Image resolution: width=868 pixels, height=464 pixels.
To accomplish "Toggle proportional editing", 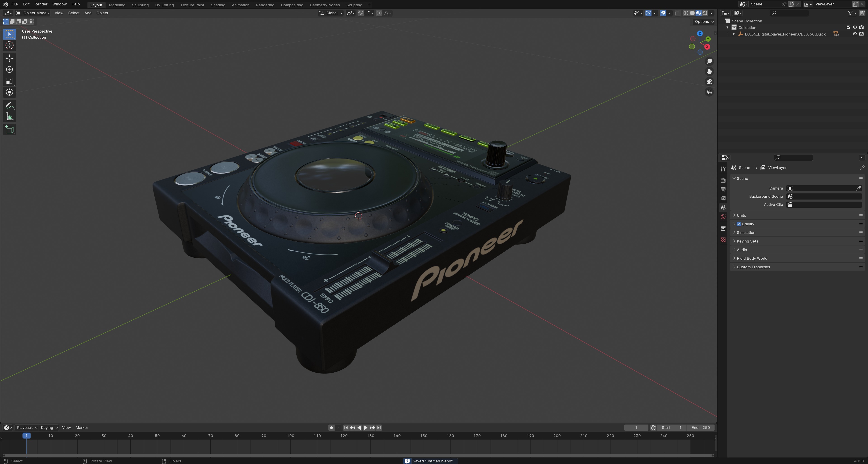I will point(379,13).
